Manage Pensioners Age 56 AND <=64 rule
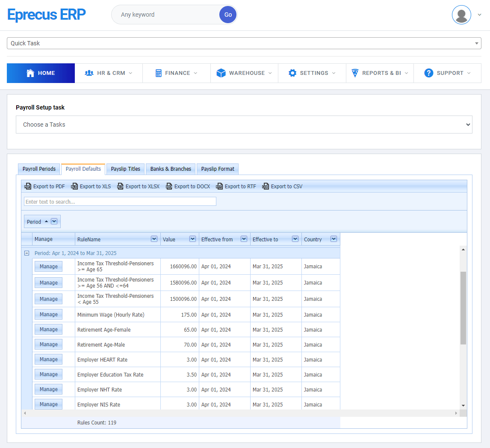Screen dimensions: 490x448 click(48, 282)
